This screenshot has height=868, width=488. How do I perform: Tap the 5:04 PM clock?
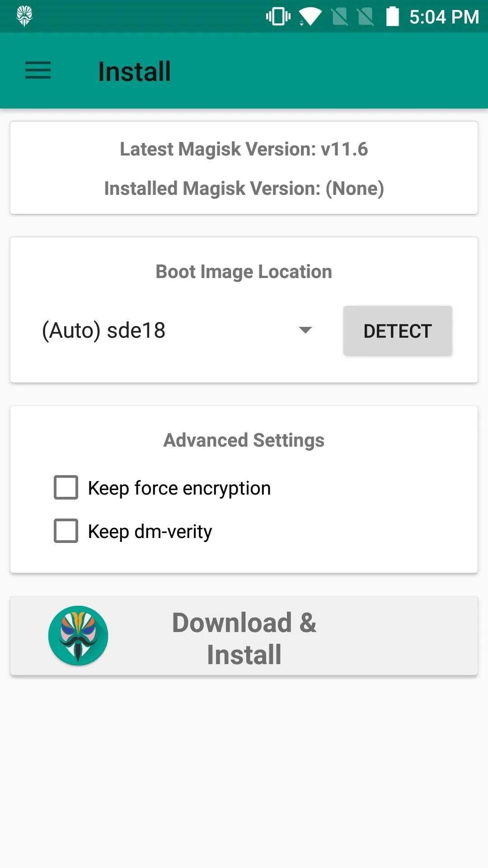tap(444, 17)
